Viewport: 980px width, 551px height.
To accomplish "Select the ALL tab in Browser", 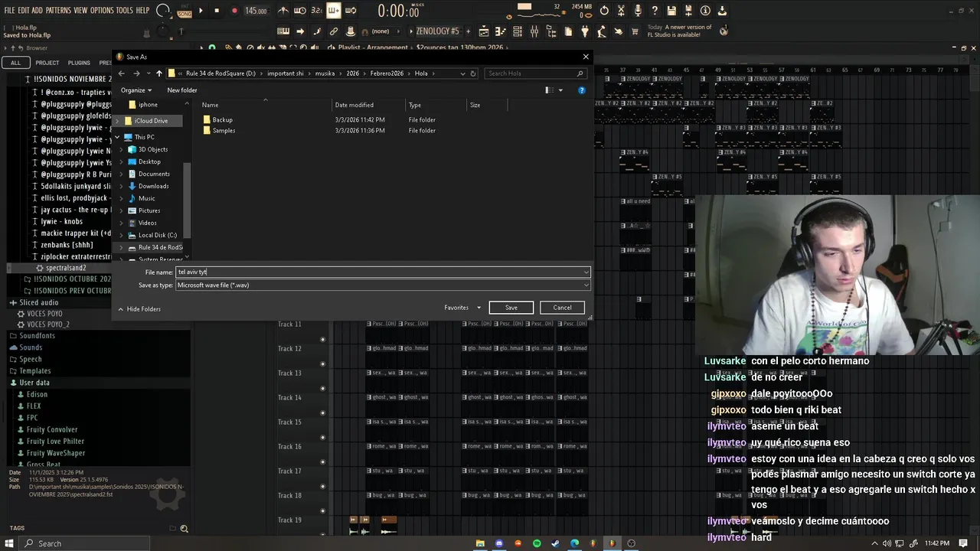I will click(15, 63).
